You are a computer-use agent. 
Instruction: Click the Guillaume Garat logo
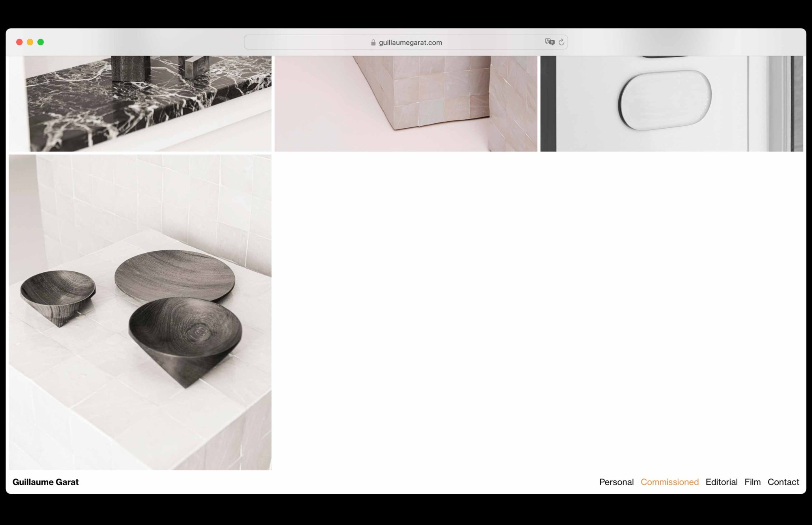coord(46,482)
